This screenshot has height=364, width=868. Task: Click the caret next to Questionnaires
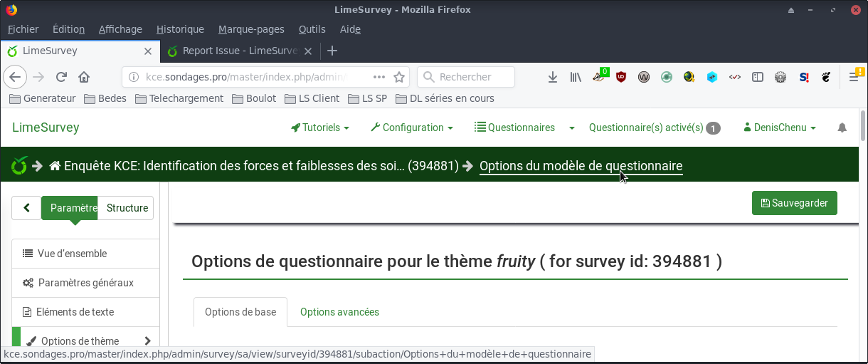tap(572, 128)
